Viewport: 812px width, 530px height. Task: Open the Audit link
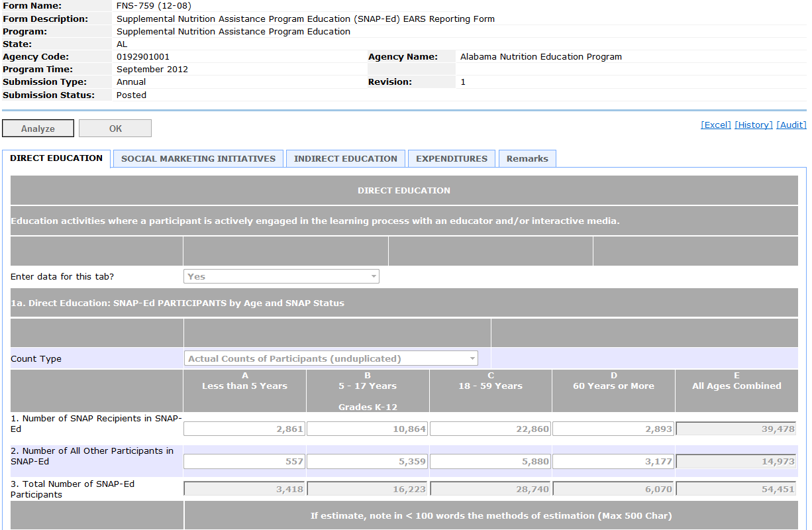791,125
